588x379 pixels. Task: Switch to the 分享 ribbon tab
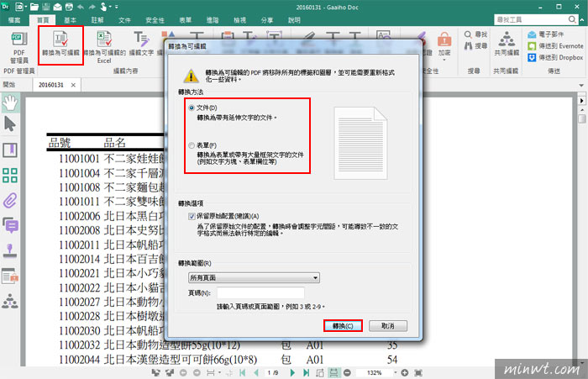click(x=267, y=20)
